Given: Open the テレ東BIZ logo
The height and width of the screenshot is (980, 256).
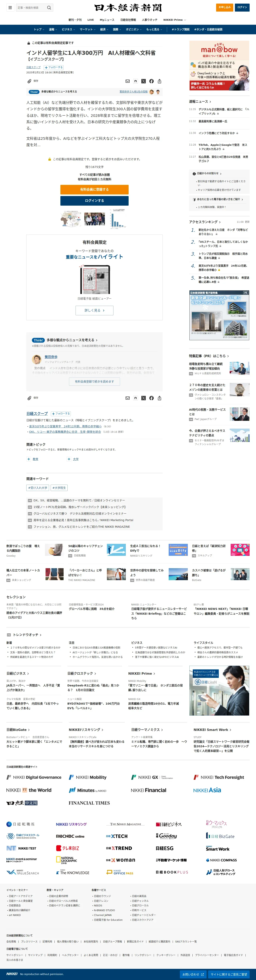Looking at the screenshot, I should tap(68, 848).
